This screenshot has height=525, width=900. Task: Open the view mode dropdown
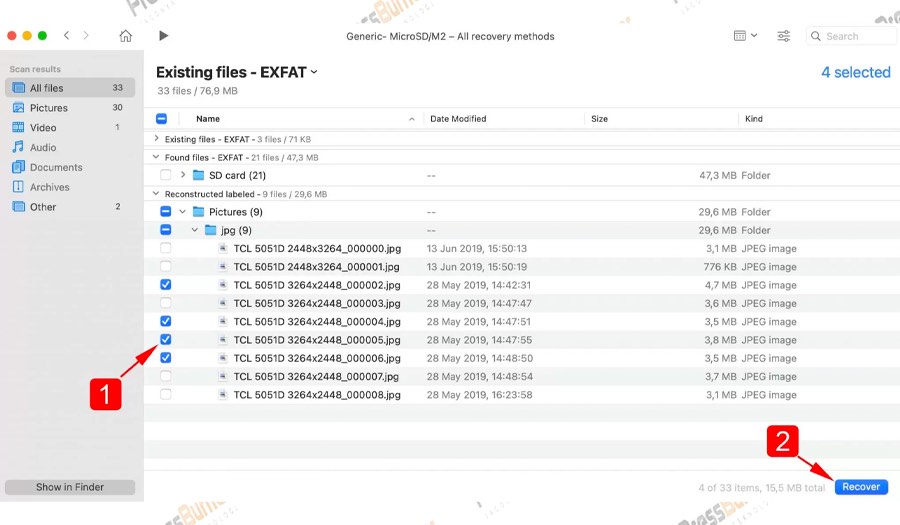745,36
